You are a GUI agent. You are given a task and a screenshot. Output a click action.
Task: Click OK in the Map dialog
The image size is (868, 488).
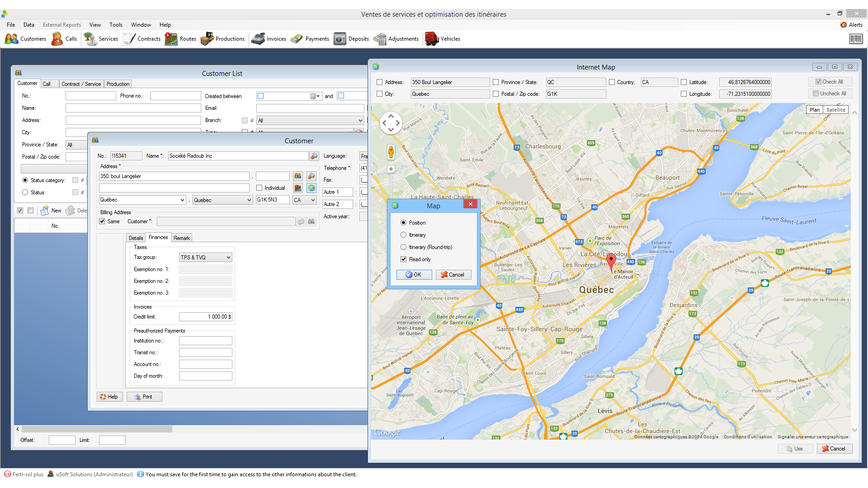[414, 275]
